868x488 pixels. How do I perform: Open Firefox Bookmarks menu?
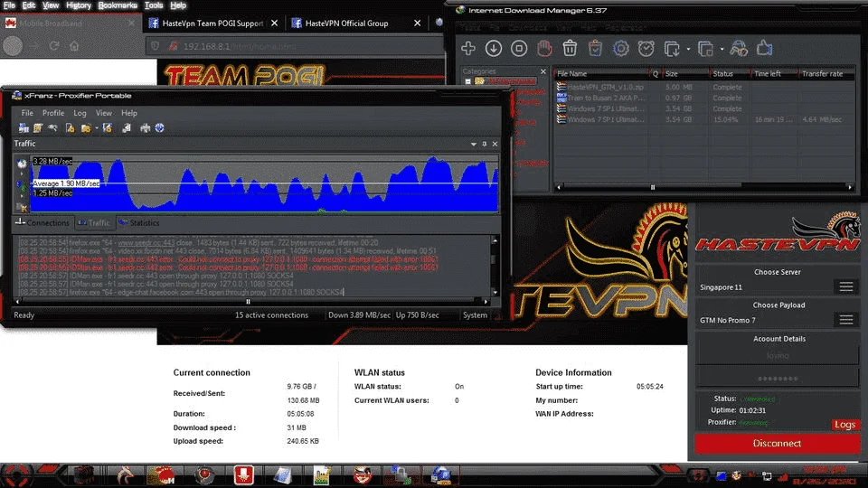coord(118,5)
